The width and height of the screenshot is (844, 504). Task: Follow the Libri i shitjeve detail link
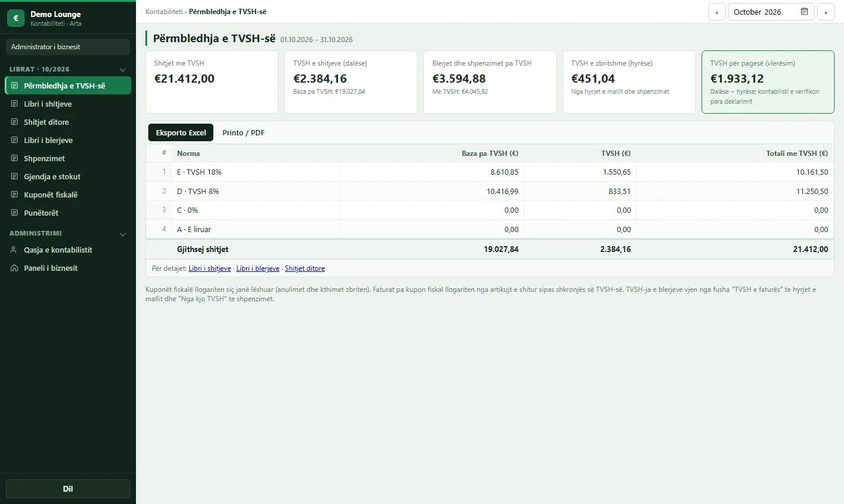pos(210,268)
